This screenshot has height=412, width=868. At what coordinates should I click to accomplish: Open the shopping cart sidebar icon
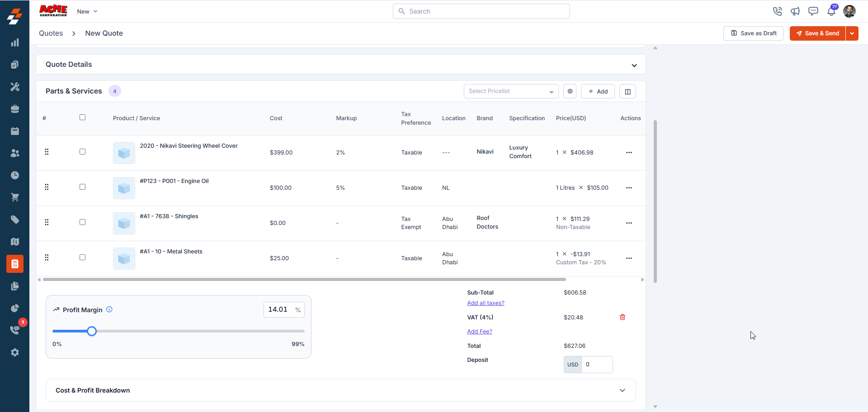(x=15, y=197)
